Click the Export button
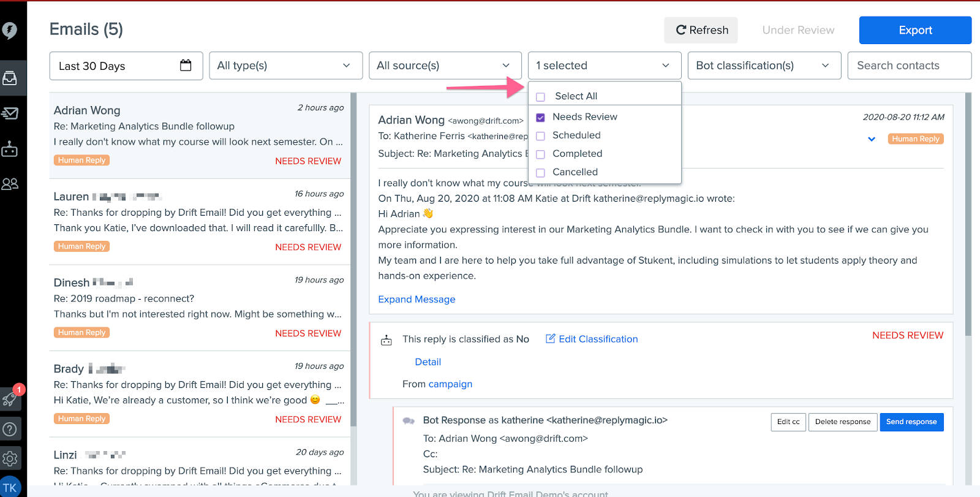 [915, 30]
